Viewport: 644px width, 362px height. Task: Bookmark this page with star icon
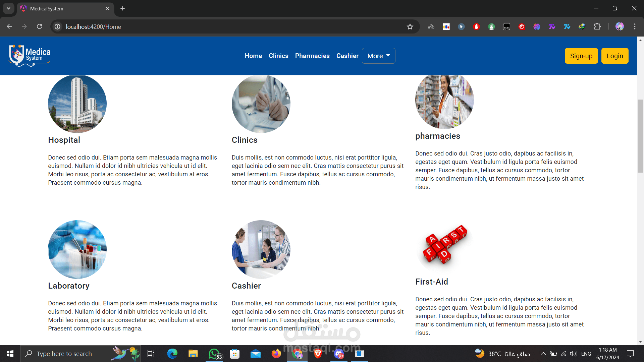[410, 27]
